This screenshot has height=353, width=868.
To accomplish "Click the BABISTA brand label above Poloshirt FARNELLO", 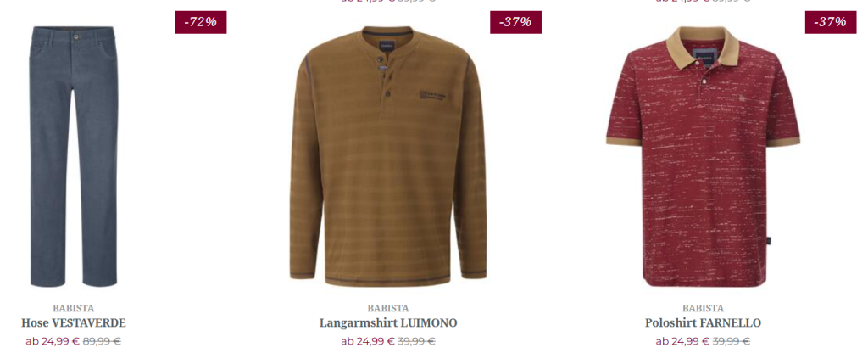I will click(703, 308).
